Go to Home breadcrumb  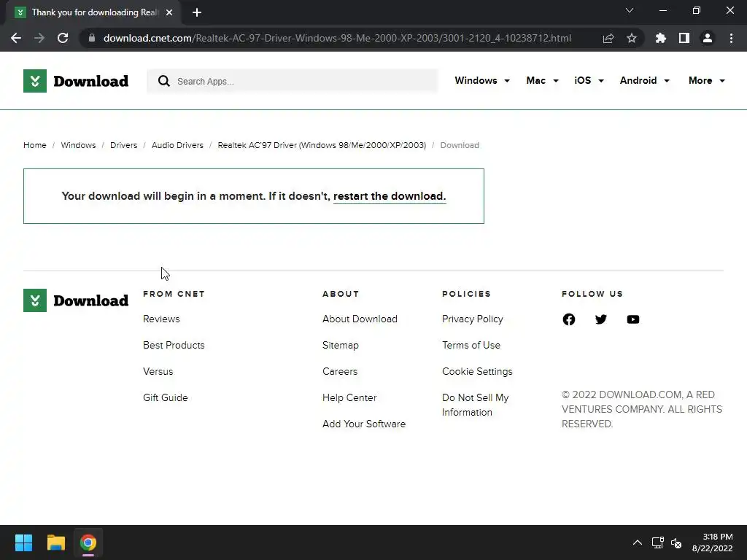[35, 145]
